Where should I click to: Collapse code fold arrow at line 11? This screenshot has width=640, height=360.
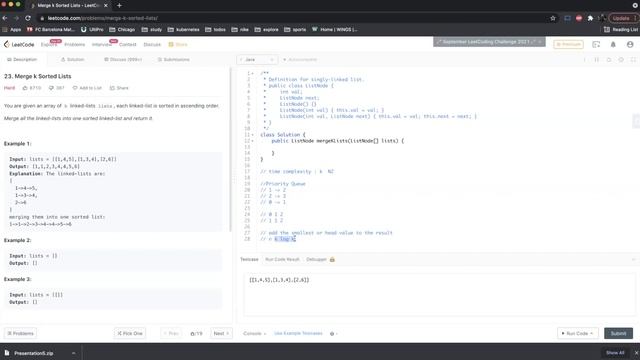point(253,135)
